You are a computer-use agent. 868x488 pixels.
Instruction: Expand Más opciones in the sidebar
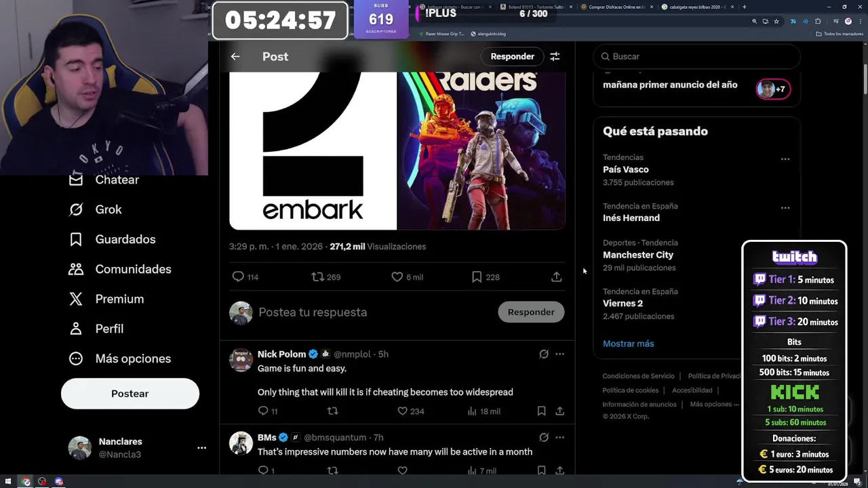tap(119, 359)
